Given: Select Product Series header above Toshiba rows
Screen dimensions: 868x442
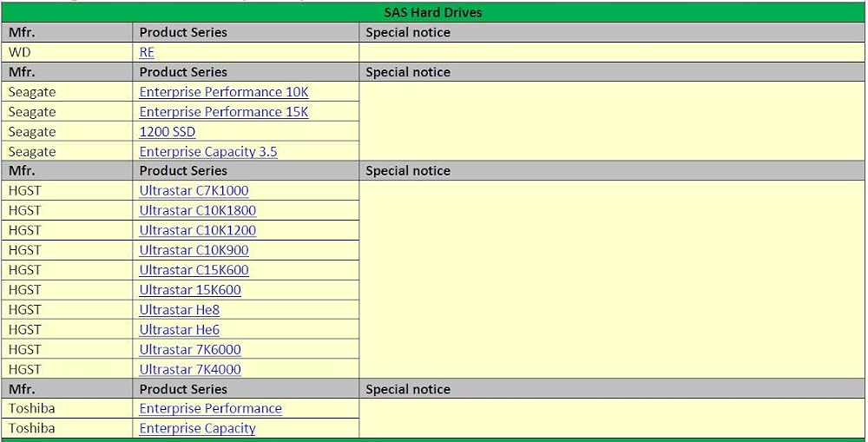Looking at the screenshot, I should pos(246,389).
